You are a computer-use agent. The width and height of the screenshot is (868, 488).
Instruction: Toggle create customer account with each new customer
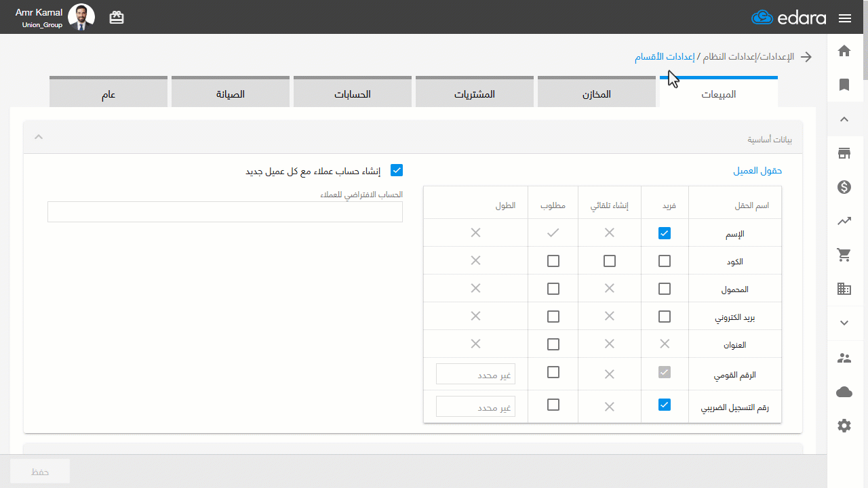(397, 171)
